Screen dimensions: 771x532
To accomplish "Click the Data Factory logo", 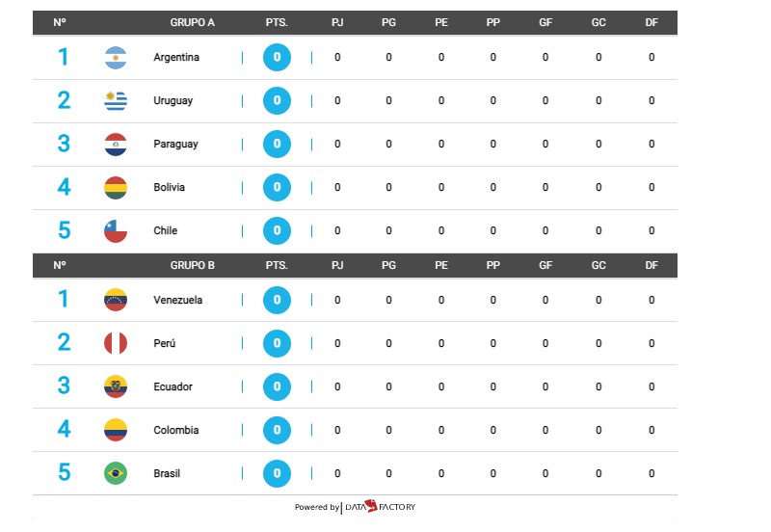I will pyautogui.click(x=380, y=506).
